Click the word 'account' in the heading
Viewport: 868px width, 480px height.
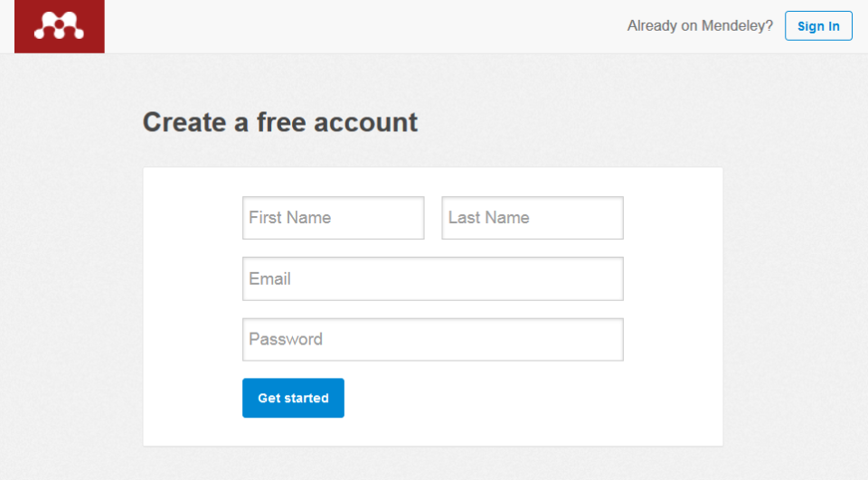[366, 122]
